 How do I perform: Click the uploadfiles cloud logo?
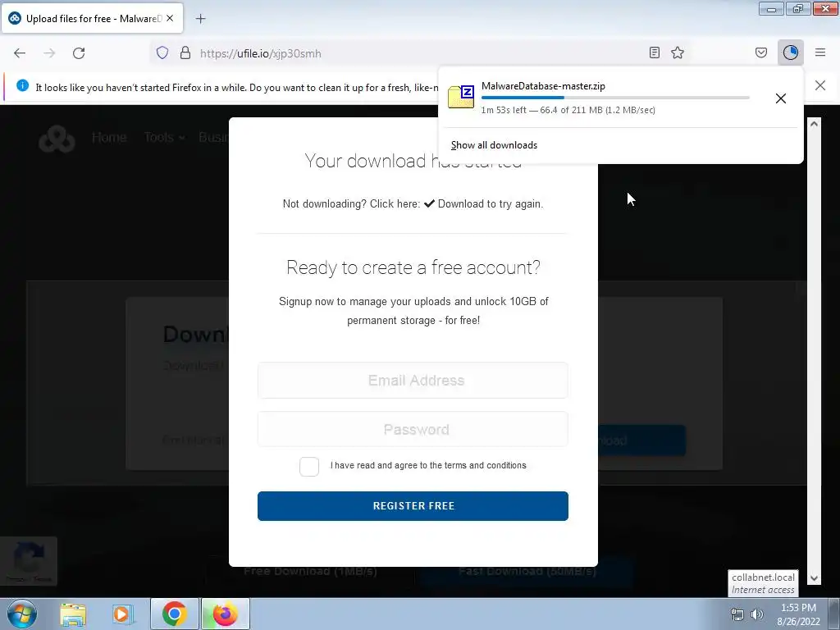point(57,139)
